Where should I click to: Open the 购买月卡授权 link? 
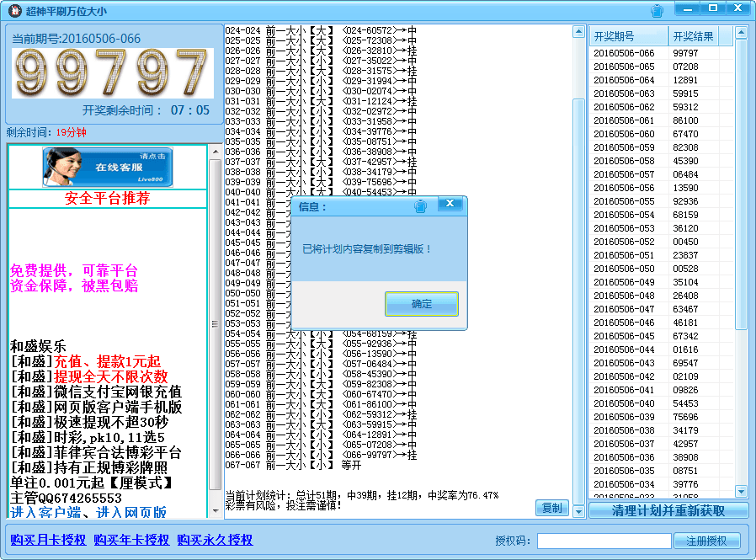point(48,541)
